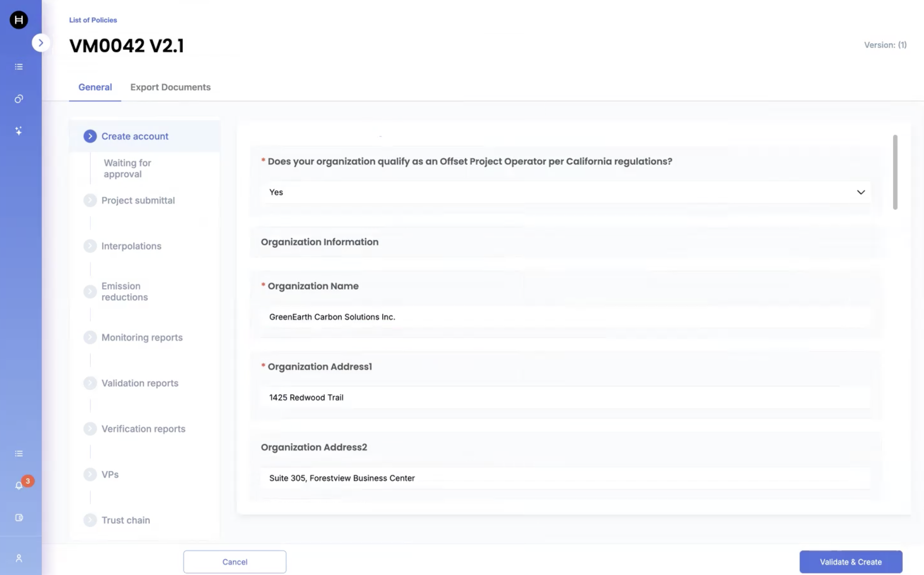Open the list icon at the sidebar top
Viewport: 924px width, 575px height.
[18, 67]
